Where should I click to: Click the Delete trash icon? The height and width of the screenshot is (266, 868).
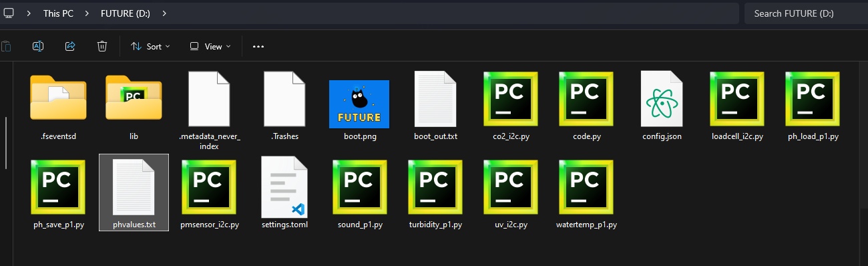(102, 46)
